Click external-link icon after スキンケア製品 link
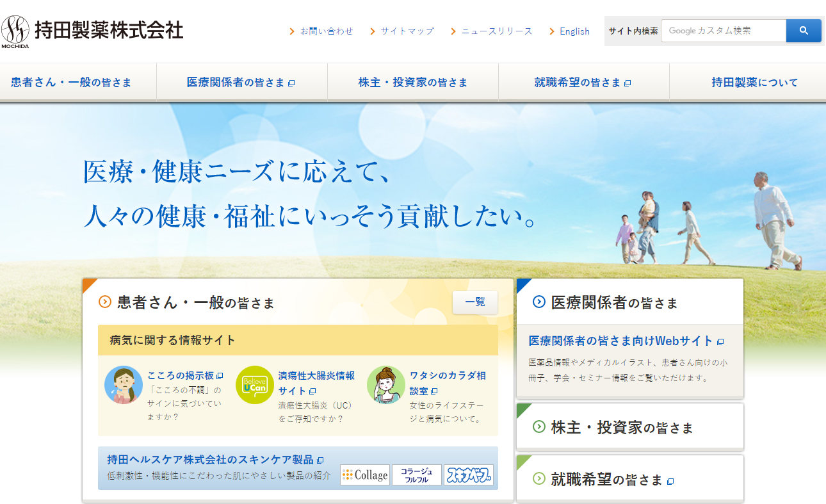826x504 pixels. (320, 460)
